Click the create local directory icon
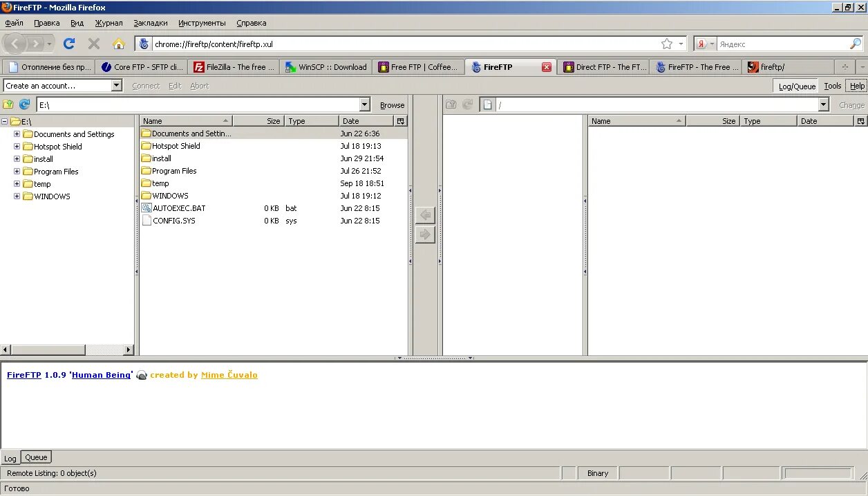This screenshot has height=496, width=868. (x=9, y=104)
